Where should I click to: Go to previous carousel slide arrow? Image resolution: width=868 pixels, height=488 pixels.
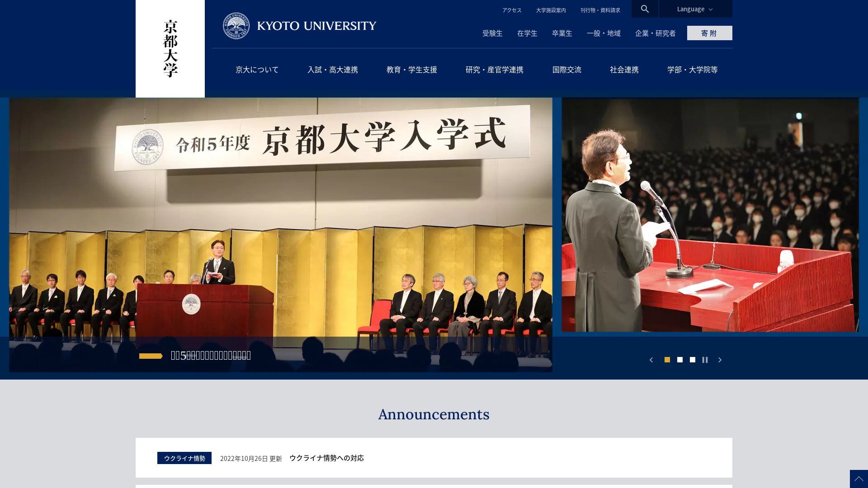[x=651, y=360]
